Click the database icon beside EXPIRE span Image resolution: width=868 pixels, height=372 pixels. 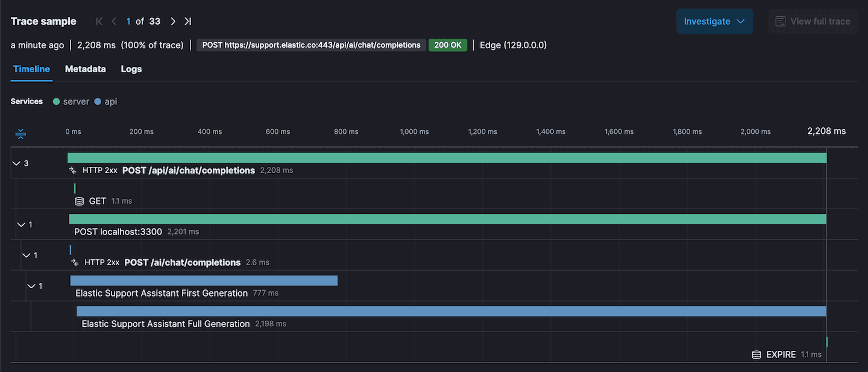coord(756,355)
